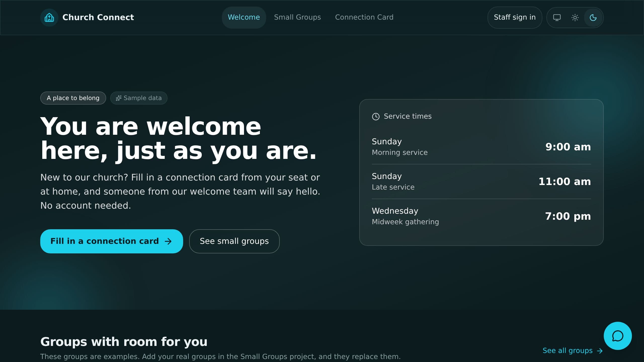Viewport: 644px width, 362px height.
Task: Click the 9:00 am service time
Action: (x=568, y=147)
